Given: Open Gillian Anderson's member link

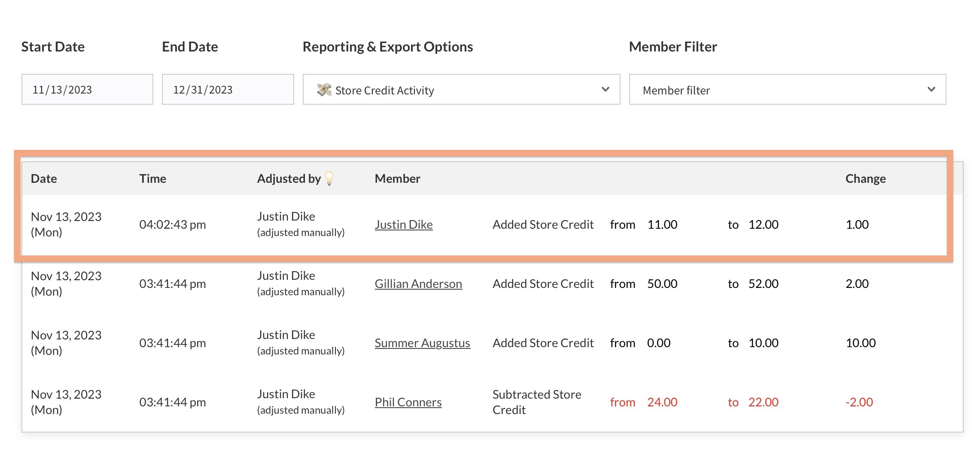Looking at the screenshot, I should tap(418, 284).
